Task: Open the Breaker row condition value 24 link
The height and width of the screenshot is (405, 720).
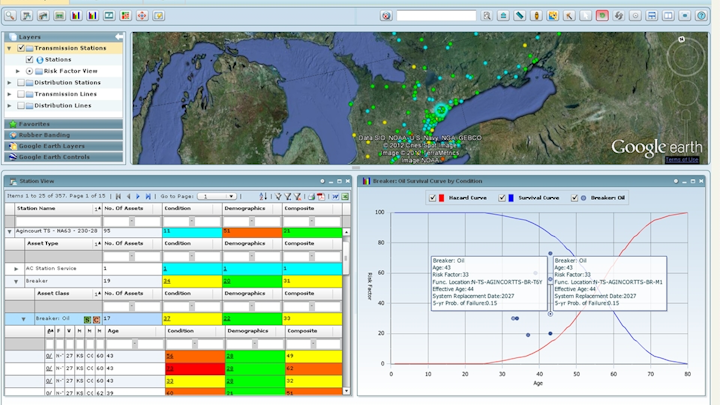Action: [x=167, y=281]
